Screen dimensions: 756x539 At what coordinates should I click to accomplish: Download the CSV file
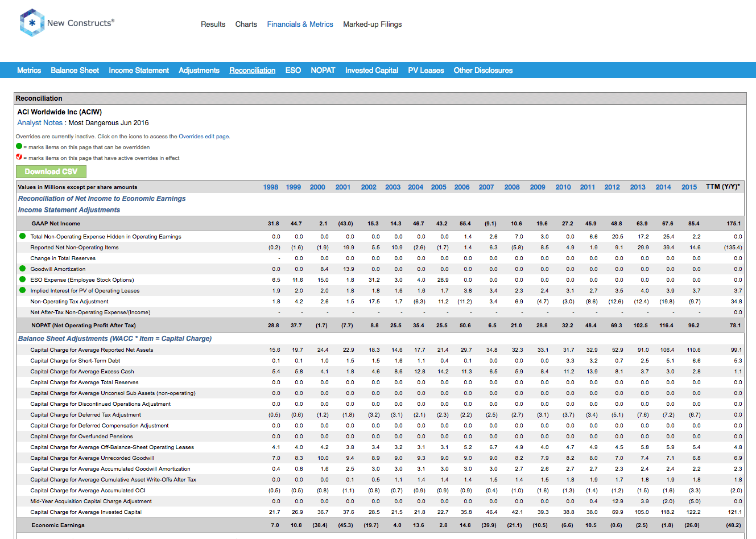(x=51, y=171)
